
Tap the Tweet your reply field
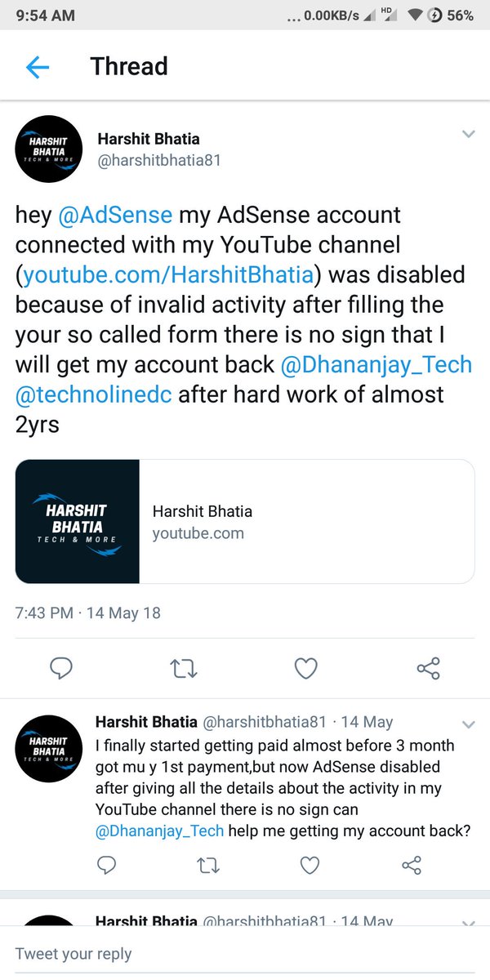[x=245, y=953]
